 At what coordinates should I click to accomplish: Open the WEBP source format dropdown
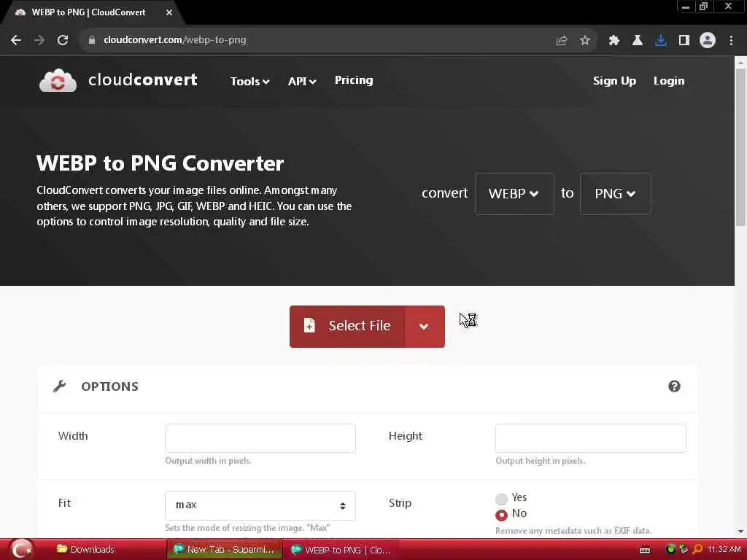(514, 194)
